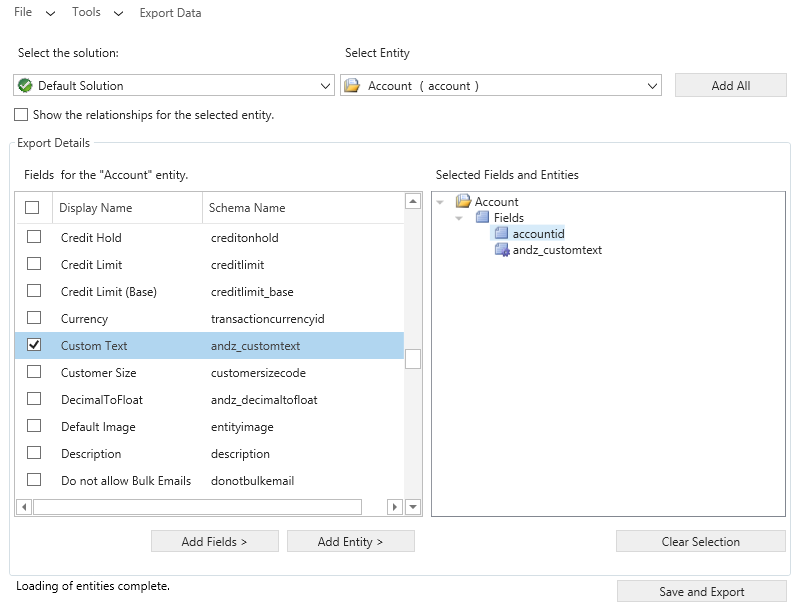Click the green checkmark Default Solution icon

point(26,86)
